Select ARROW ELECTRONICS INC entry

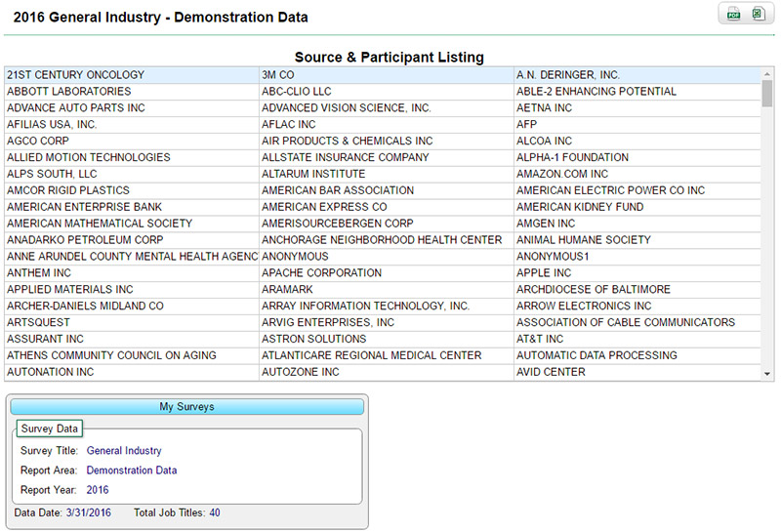[637, 306]
